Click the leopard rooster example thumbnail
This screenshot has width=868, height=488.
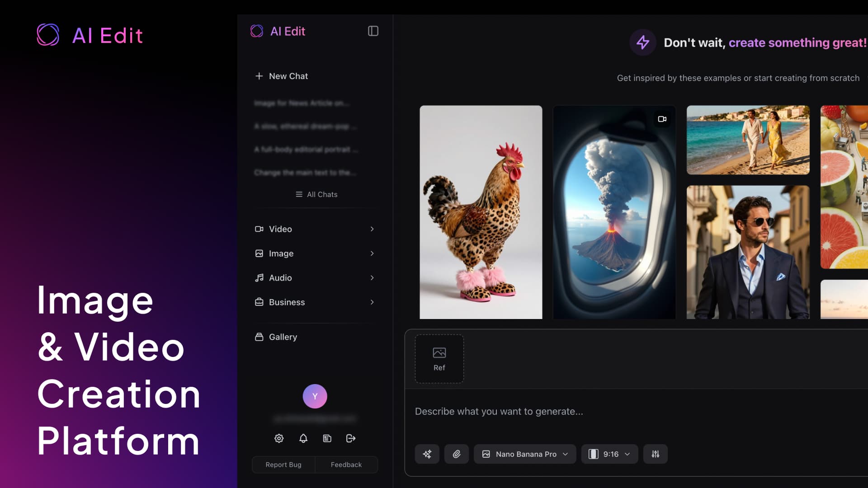(481, 212)
